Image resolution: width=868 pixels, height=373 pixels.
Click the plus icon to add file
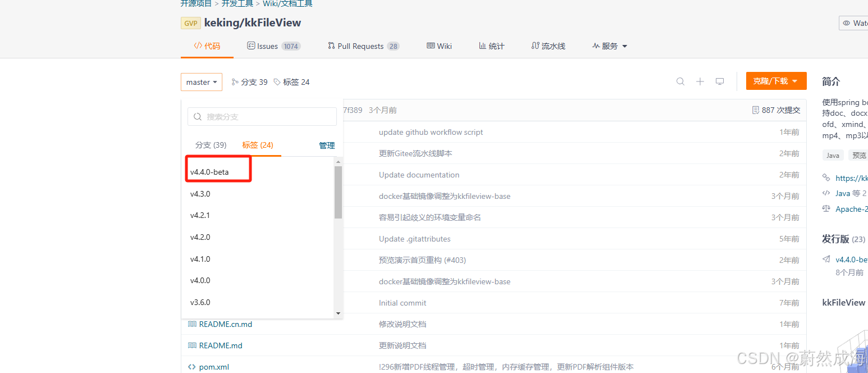tap(700, 81)
